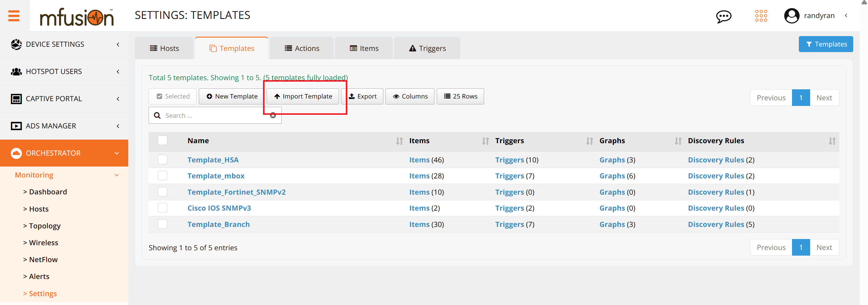Click the magnifier search icon

click(157, 115)
